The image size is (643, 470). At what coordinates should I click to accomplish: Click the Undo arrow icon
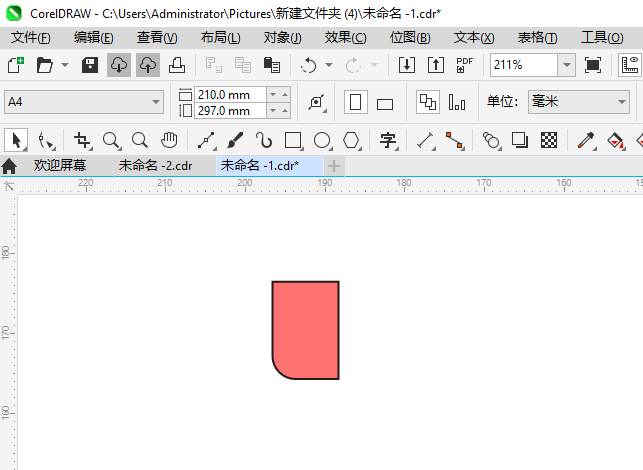pyautogui.click(x=308, y=65)
